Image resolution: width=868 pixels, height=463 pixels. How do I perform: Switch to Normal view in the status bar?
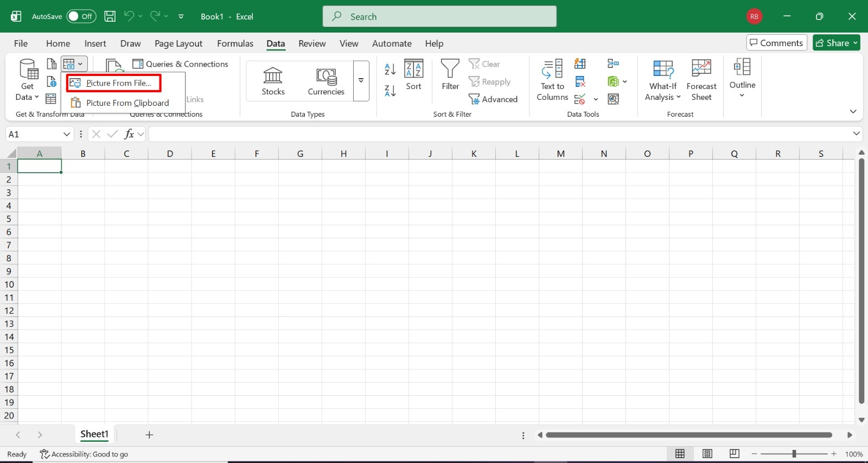(680, 454)
